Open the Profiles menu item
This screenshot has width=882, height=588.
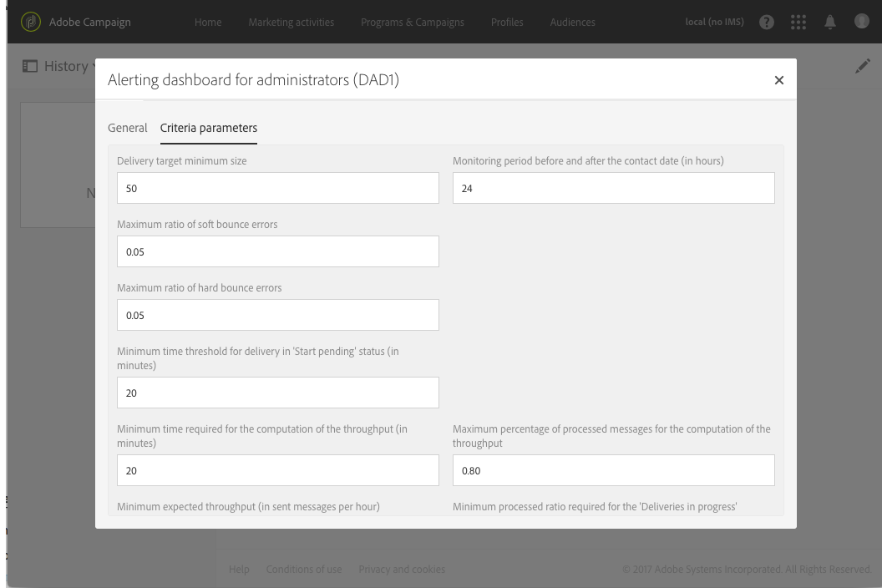coord(507,23)
